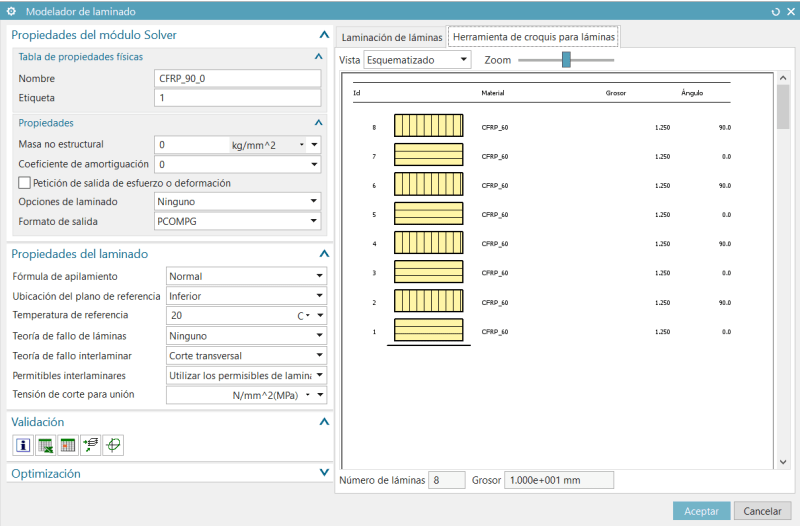This screenshot has height=526, width=800.
Task: Click the reset dialog arrow icon
Action: click(x=776, y=11)
